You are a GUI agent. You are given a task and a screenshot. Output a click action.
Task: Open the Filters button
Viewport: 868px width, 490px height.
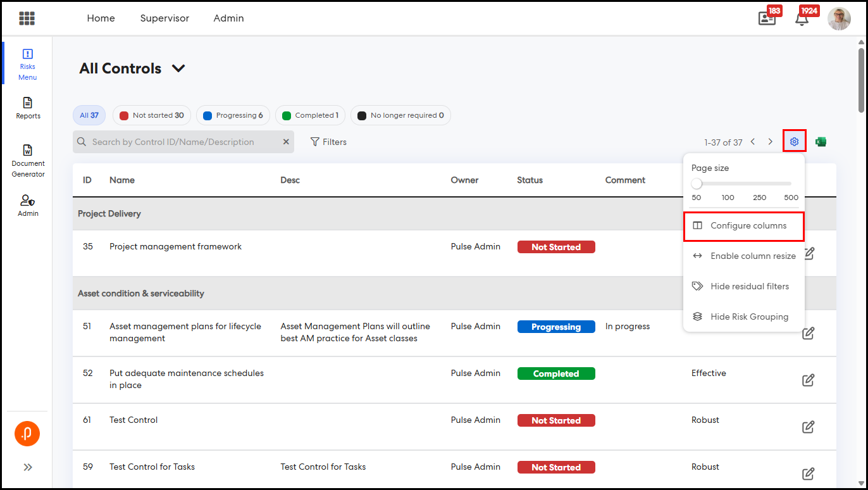(x=328, y=142)
